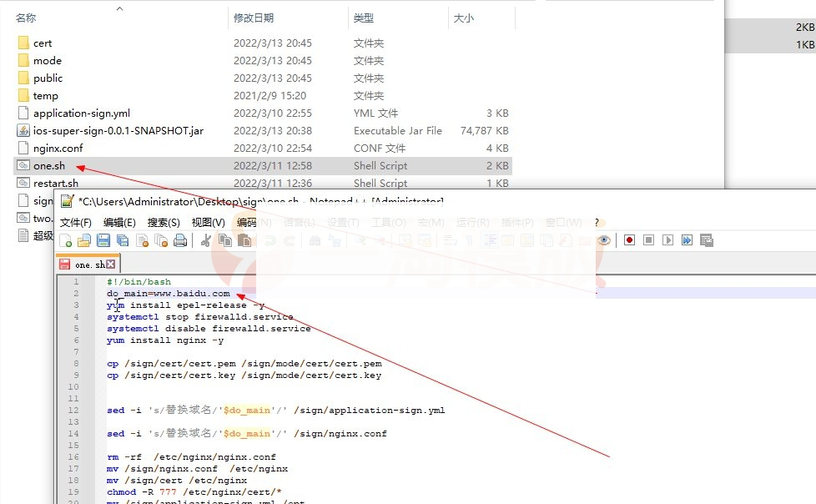Create a new file in Notepad++
Image resolution: width=816 pixels, height=504 pixels.
68,240
